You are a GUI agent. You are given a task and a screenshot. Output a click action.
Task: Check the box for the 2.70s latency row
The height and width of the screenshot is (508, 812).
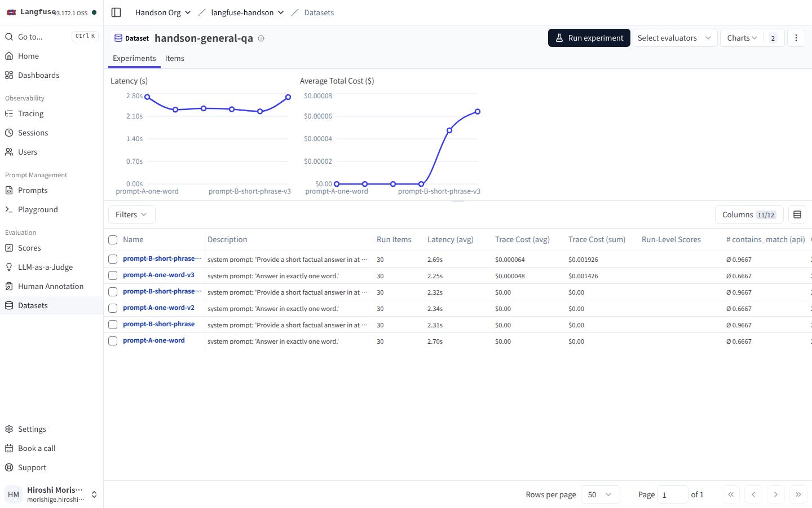[113, 341]
